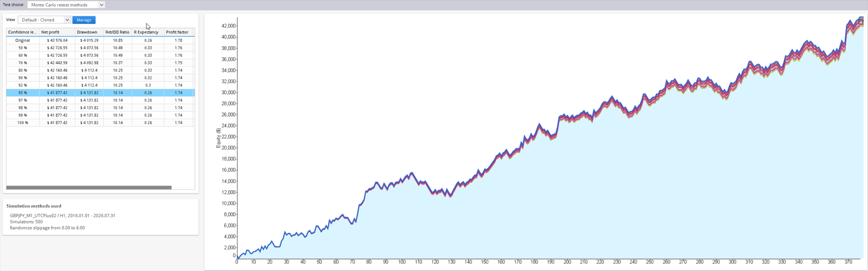
Task: Select the highlighted 95 % confidence row
Action: 100,93
